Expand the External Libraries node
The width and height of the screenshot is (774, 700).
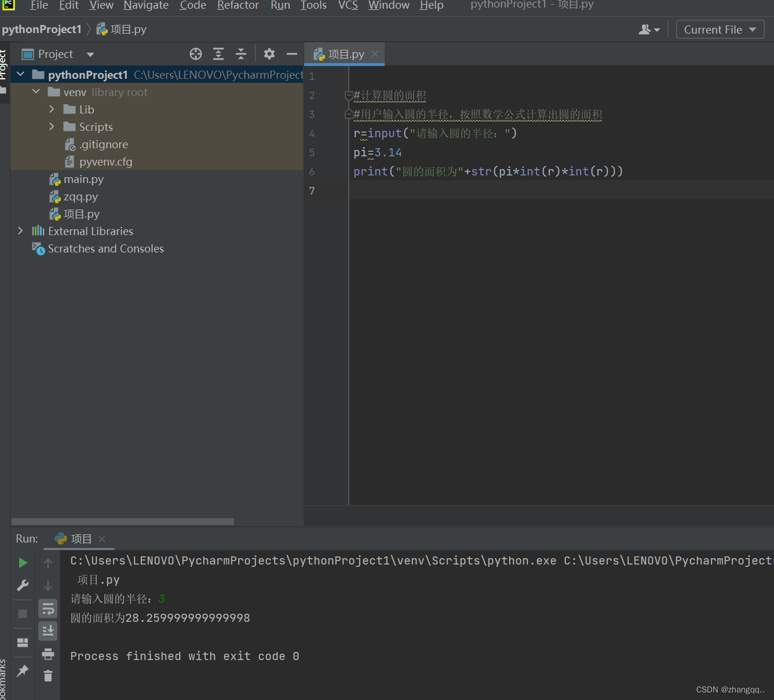[20, 230]
